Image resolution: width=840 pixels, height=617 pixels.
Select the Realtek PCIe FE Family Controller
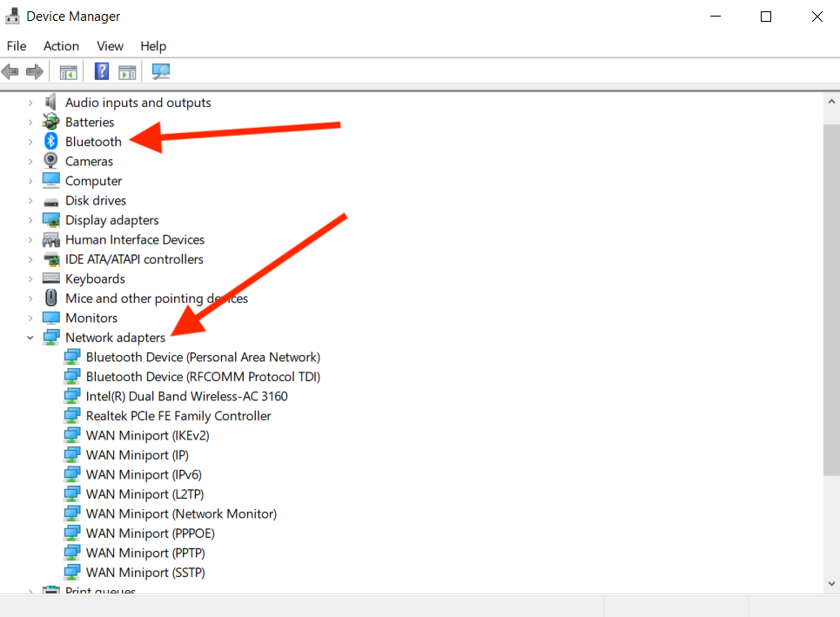click(x=178, y=416)
